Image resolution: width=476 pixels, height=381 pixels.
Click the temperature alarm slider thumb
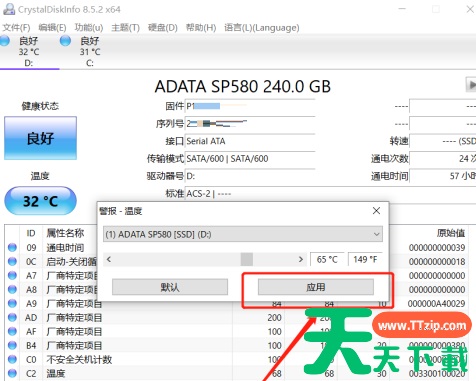point(247,259)
